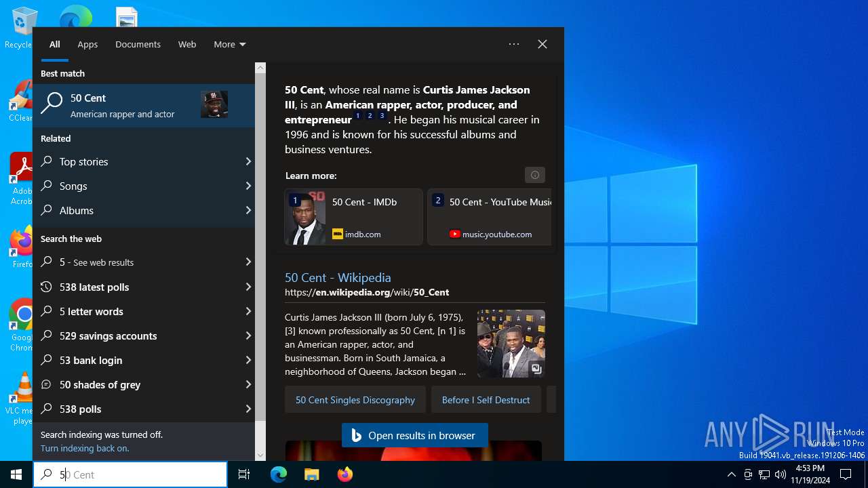Click 50 Cent Singles Discography button
The image size is (868, 488).
tap(355, 400)
